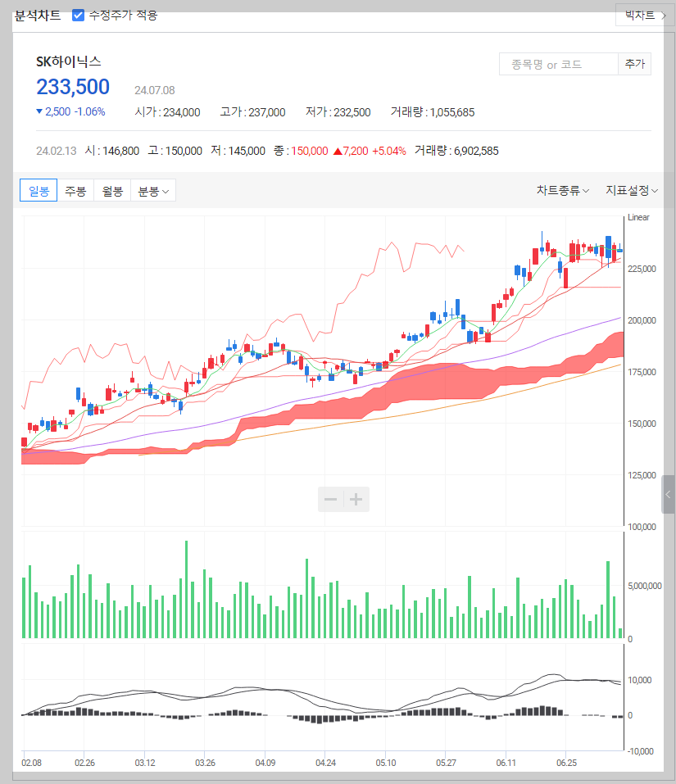Expand the 분봉 dropdown
The height and width of the screenshot is (784, 676).
[153, 191]
